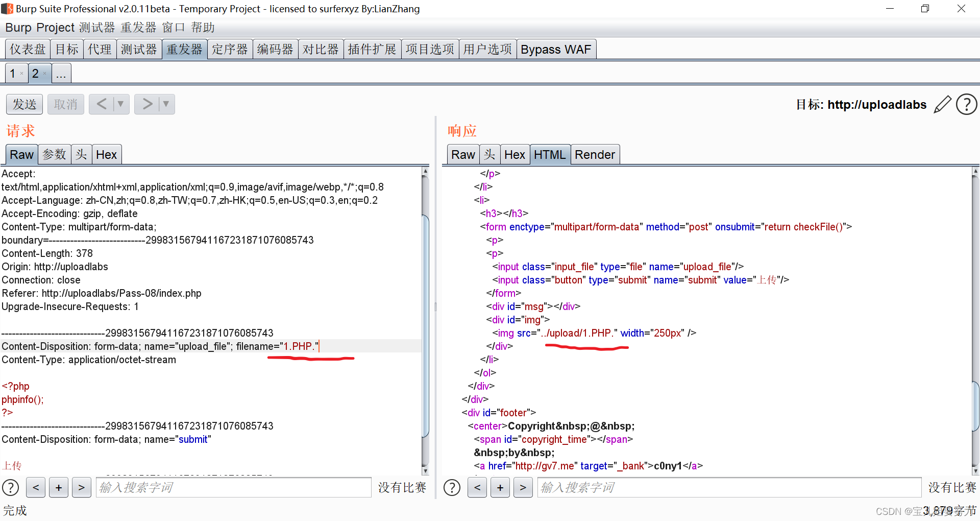Screen dimensions: 980x521
Task: Focus the response search input field
Action: coord(729,487)
